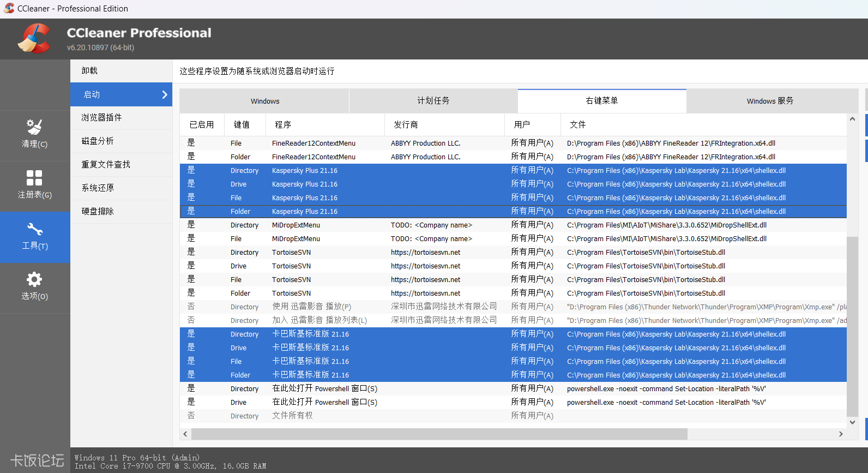Open the 注册表(G) registry section
868x473 pixels.
pos(35,186)
